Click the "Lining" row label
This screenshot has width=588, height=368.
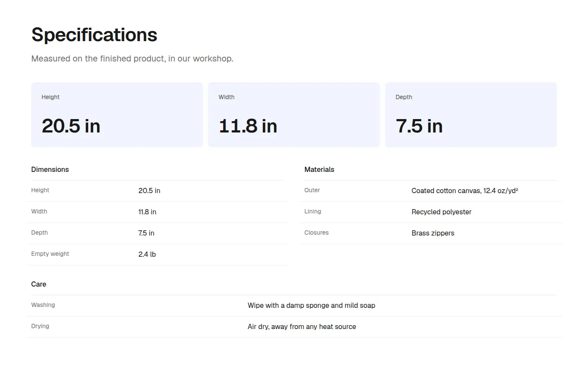pyautogui.click(x=313, y=211)
